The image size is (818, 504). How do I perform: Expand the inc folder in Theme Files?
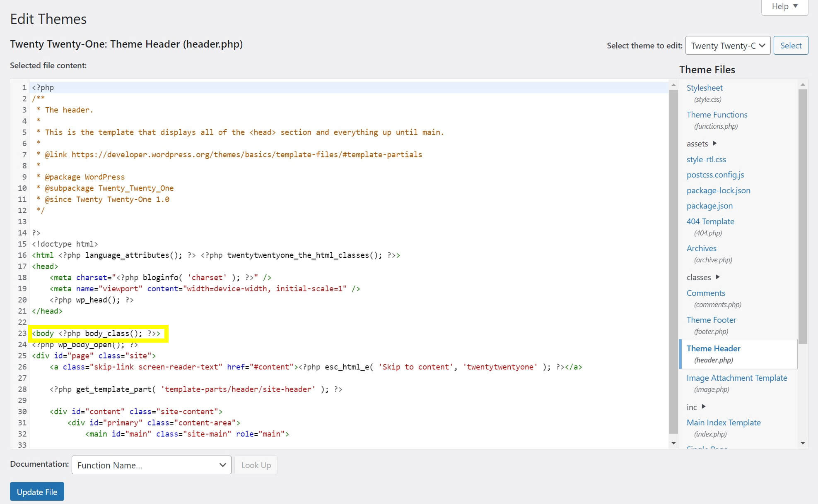click(692, 407)
